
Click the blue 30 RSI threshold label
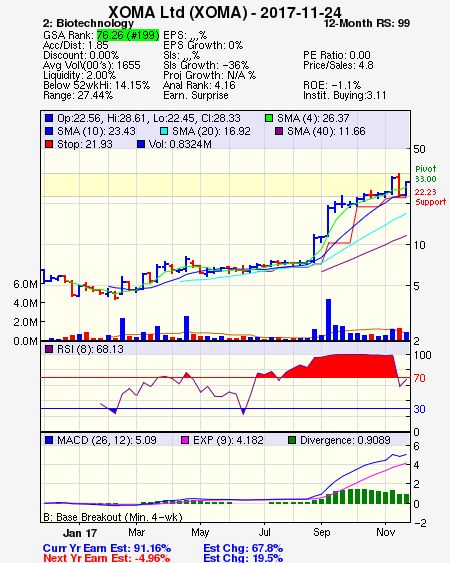tap(420, 409)
